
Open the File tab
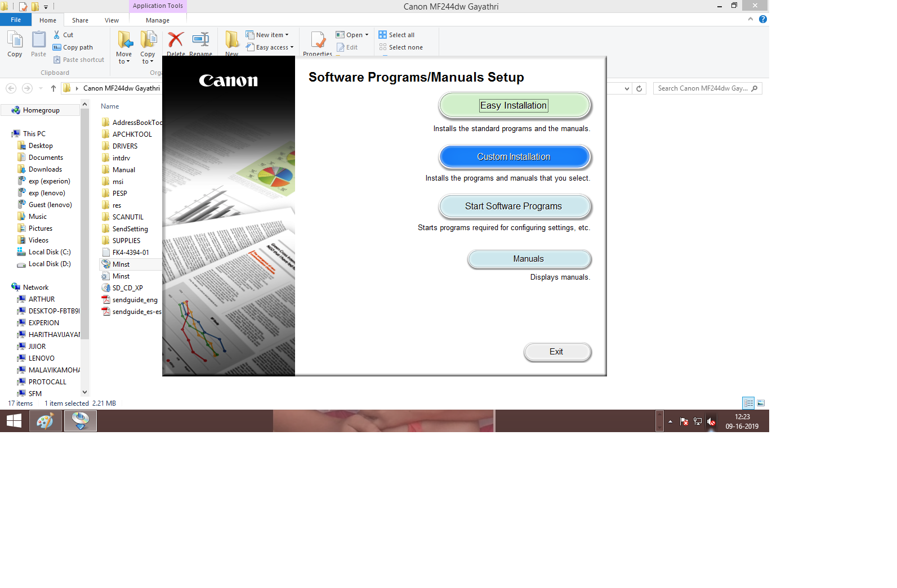tap(16, 20)
